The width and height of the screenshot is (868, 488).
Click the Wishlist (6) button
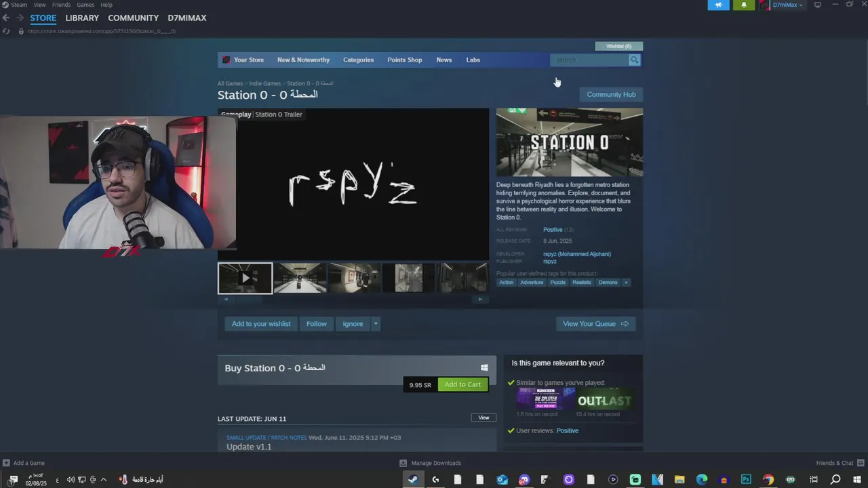pyautogui.click(x=618, y=46)
